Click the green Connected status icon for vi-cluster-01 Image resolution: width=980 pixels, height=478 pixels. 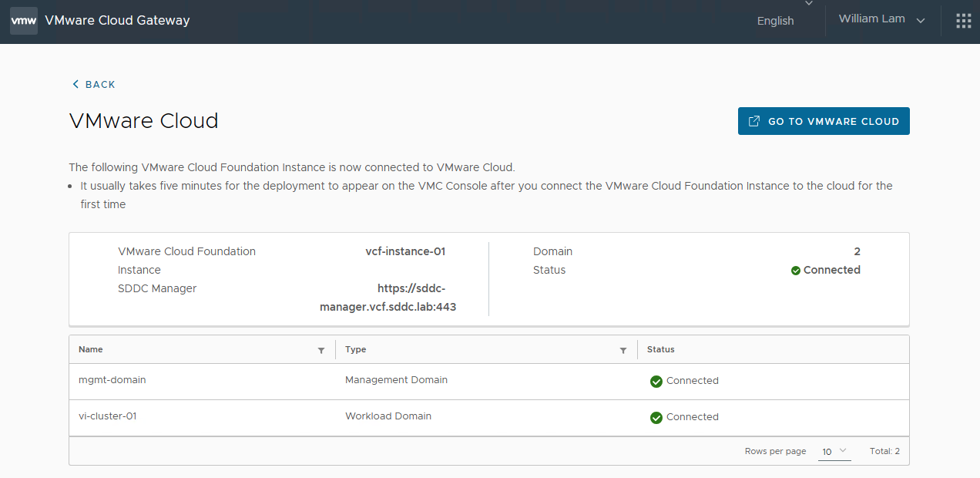(x=656, y=417)
